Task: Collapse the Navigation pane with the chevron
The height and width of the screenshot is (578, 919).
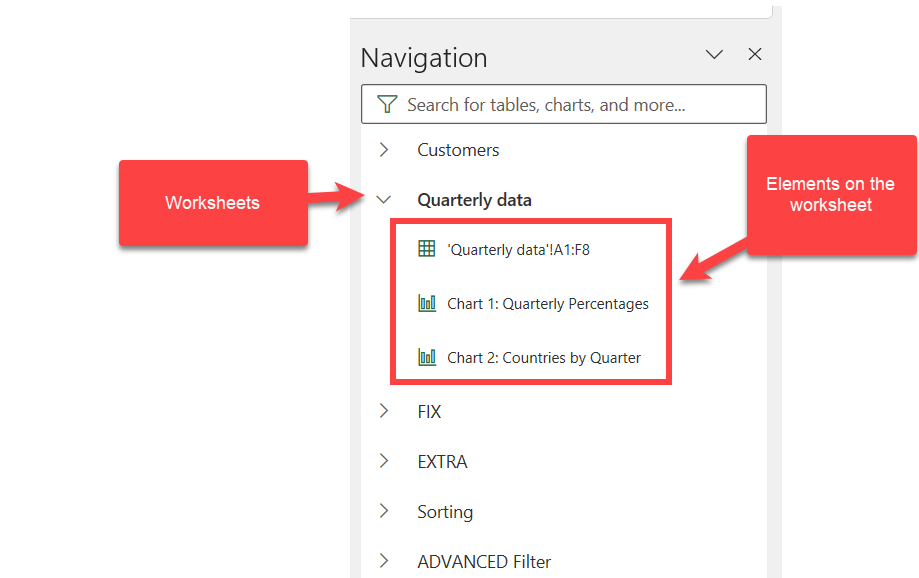Action: [713, 54]
